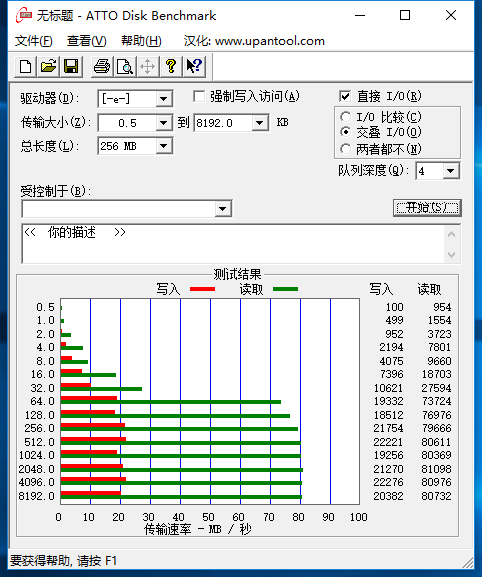Click the New document toolbar icon
The height and width of the screenshot is (577, 482).
coord(25,67)
